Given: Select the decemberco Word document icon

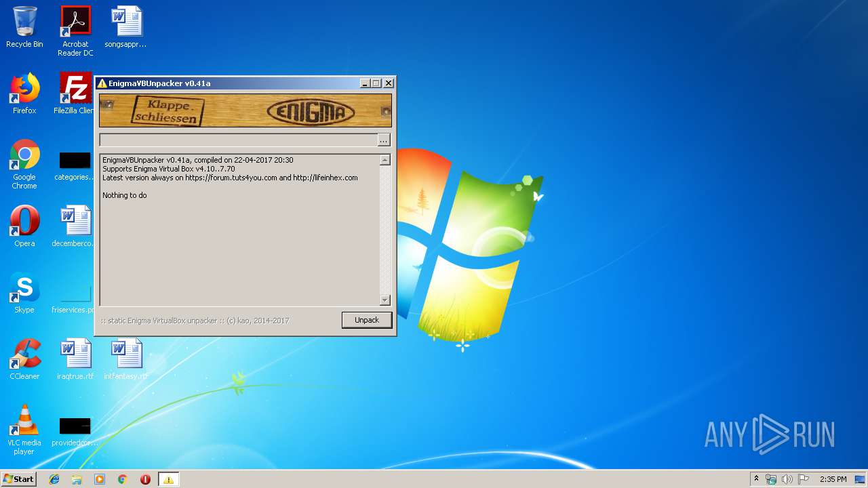Looking at the screenshot, I should pos(75,226).
